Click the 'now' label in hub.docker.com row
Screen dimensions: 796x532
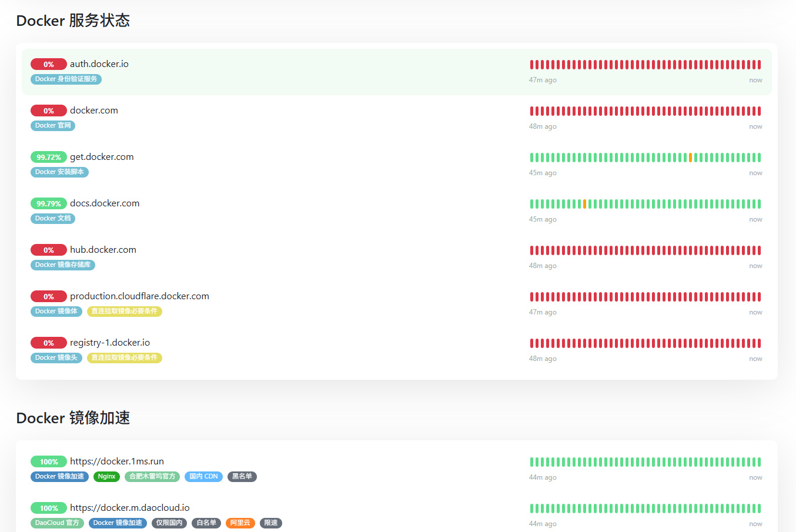click(755, 266)
